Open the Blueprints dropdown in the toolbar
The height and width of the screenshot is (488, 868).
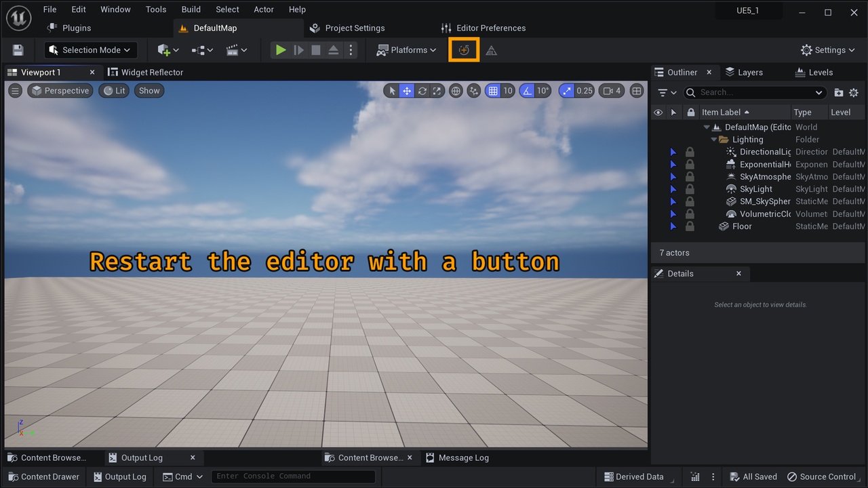pyautogui.click(x=202, y=50)
